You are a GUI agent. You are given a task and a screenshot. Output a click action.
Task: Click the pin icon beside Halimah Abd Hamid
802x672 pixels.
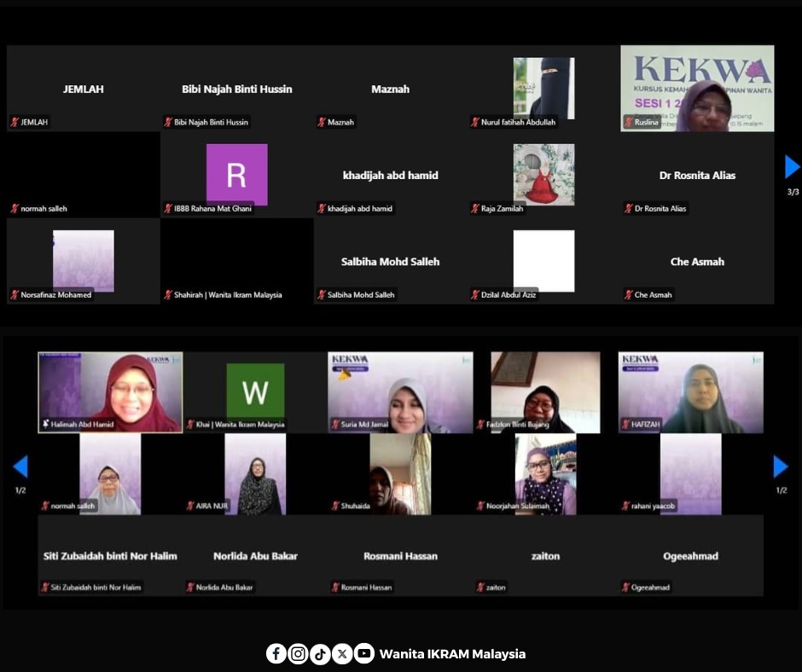point(45,424)
